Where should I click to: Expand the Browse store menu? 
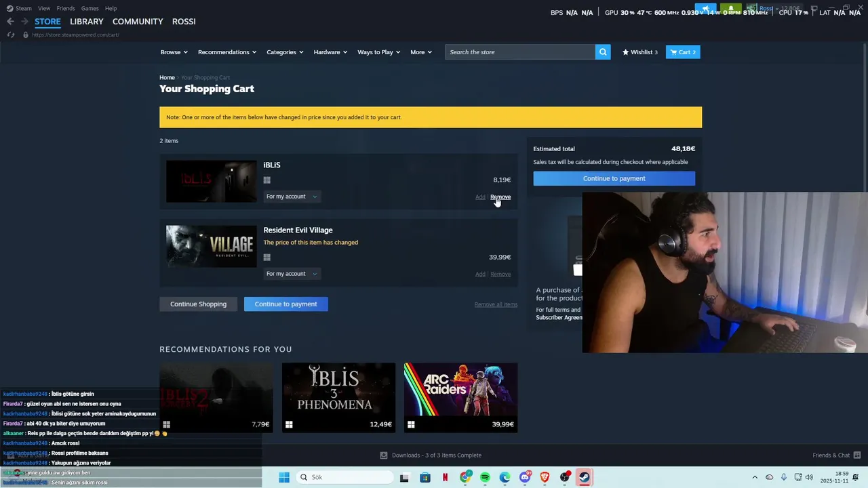174,52
